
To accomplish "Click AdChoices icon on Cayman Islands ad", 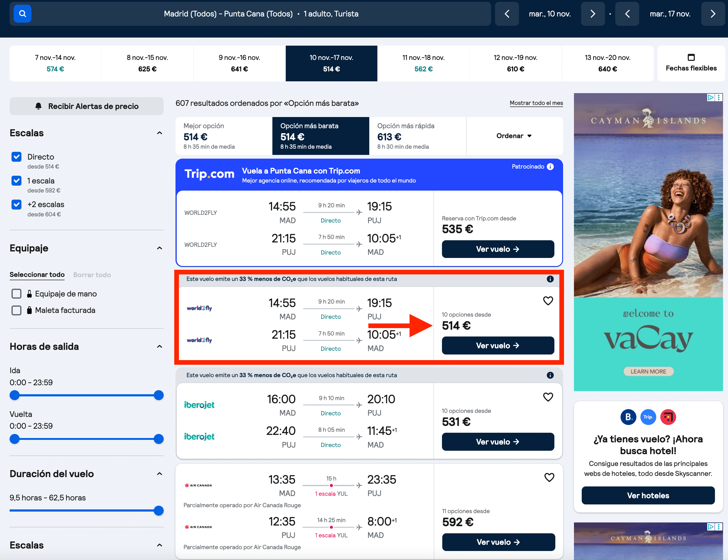I will coord(711,97).
